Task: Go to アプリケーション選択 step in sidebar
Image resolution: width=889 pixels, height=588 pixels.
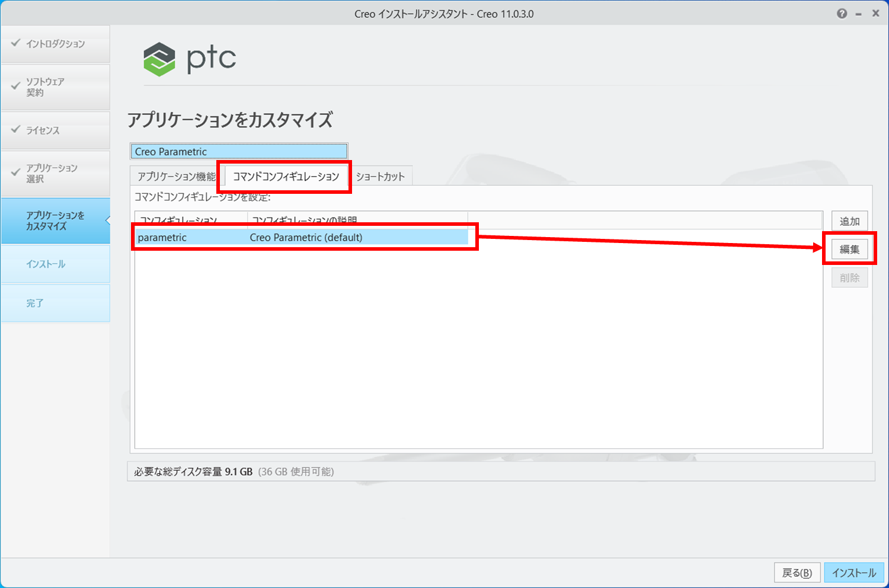Action: pos(55,174)
